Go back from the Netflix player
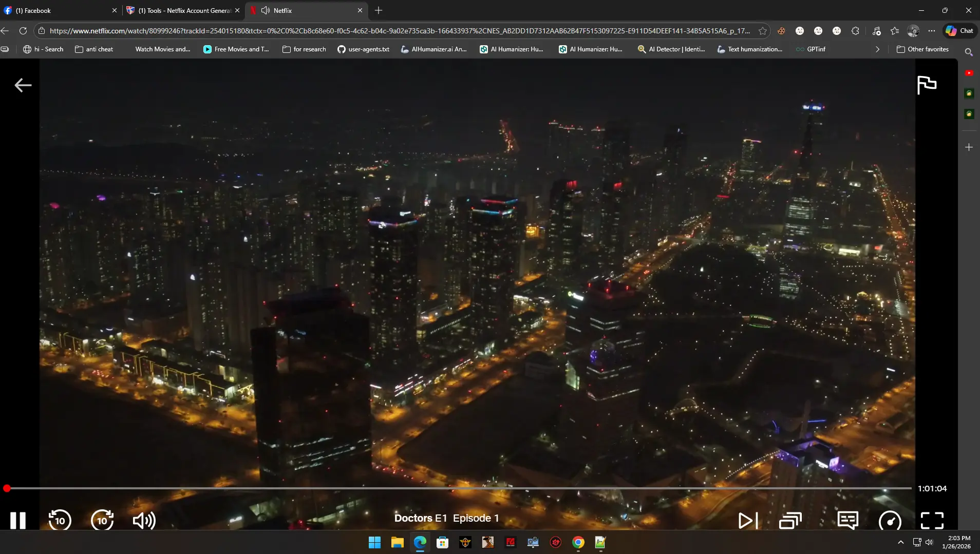Viewport: 980px width, 554px height. click(x=23, y=85)
